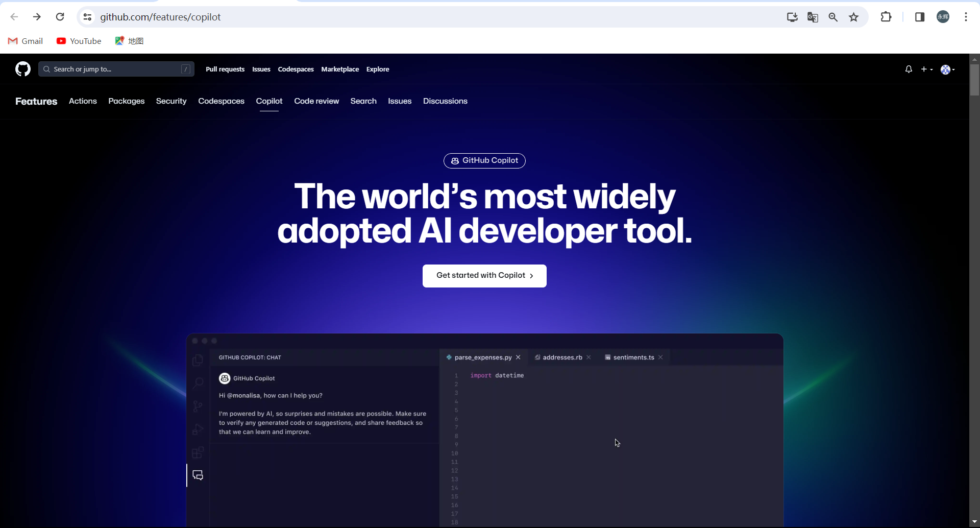
Task: Select the Discussions features tab
Action: coord(445,101)
